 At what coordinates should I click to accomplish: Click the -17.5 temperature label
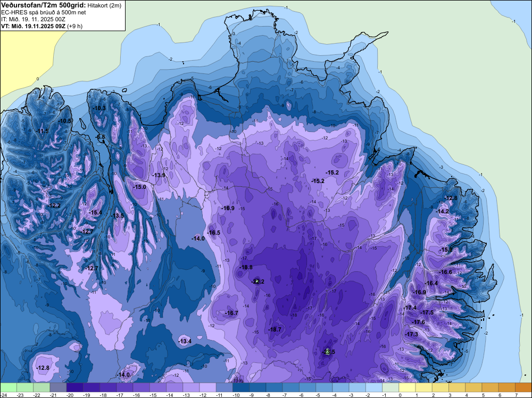tap(427, 312)
